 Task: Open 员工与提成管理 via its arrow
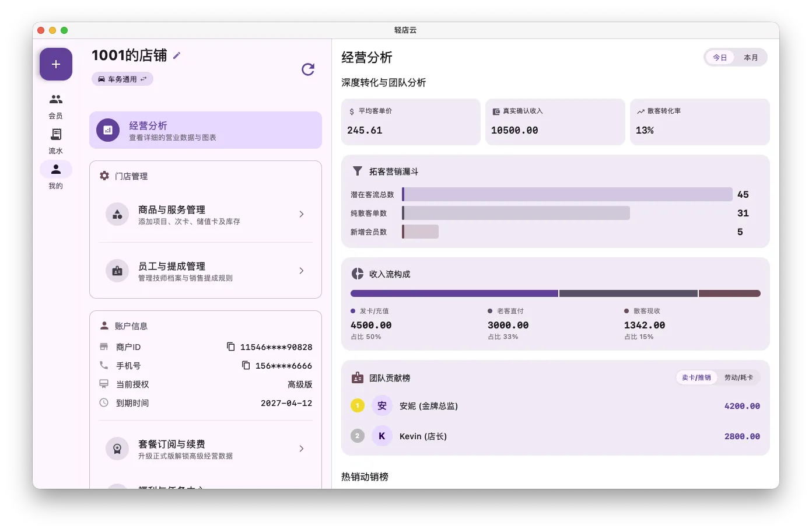click(301, 271)
